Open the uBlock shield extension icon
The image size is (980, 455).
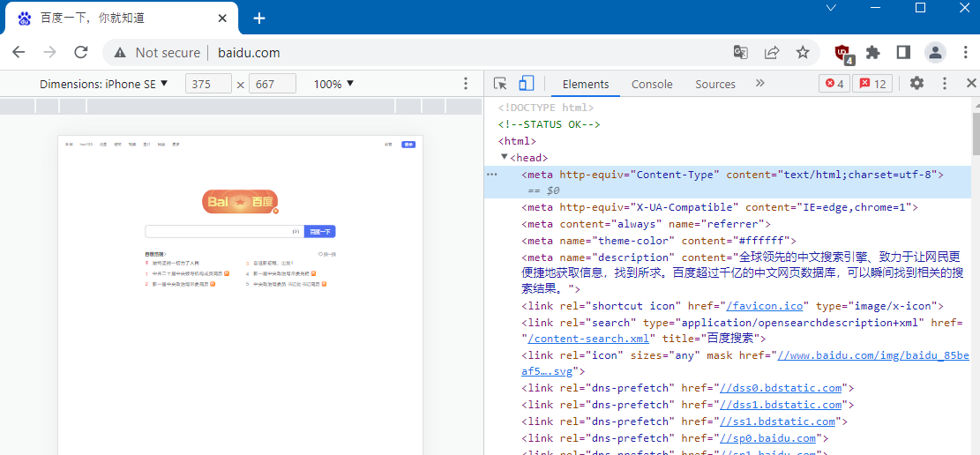(844, 54)
